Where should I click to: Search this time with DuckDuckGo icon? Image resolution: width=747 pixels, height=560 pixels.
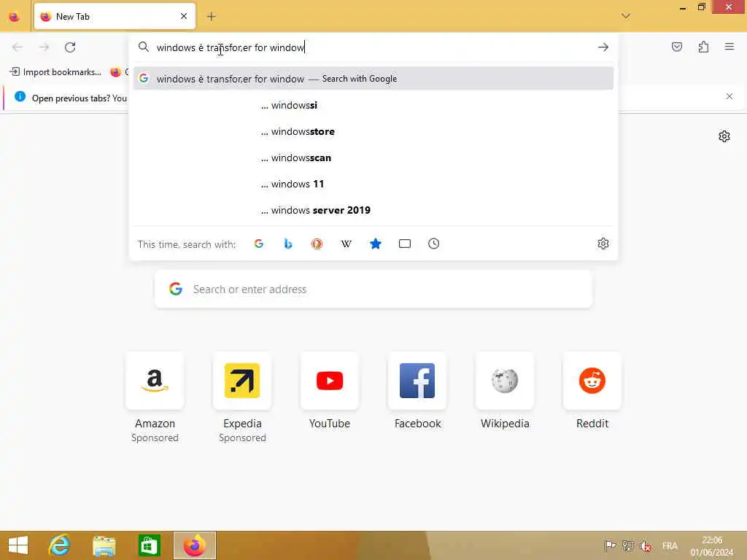point(317,244)
